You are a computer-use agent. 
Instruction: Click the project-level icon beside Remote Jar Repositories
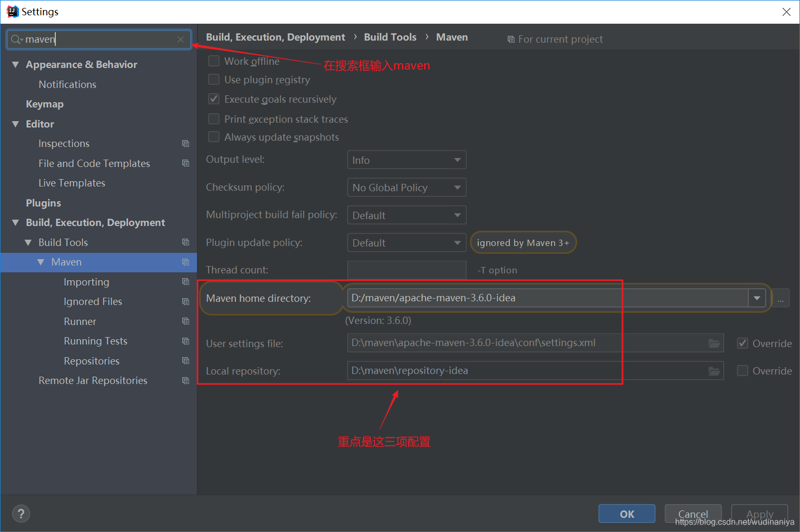tap(185, 381)
